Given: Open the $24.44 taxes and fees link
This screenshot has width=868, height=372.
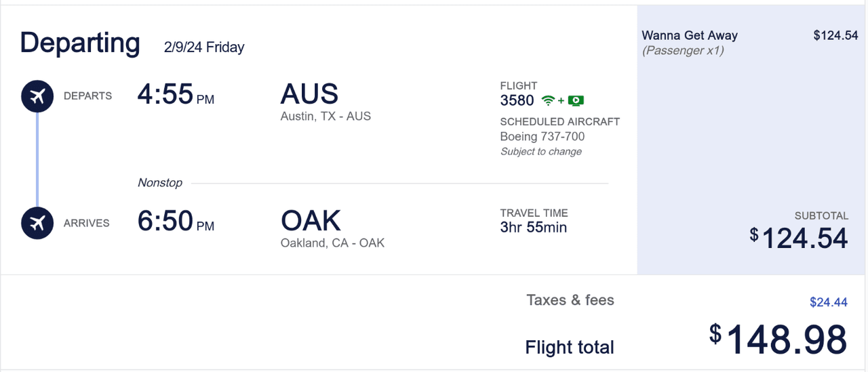Looking at the screenshot, I should point(828,302).
